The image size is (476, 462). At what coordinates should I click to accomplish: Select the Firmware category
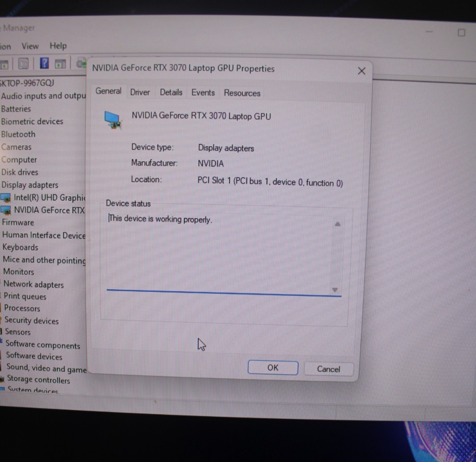(18, 222)
